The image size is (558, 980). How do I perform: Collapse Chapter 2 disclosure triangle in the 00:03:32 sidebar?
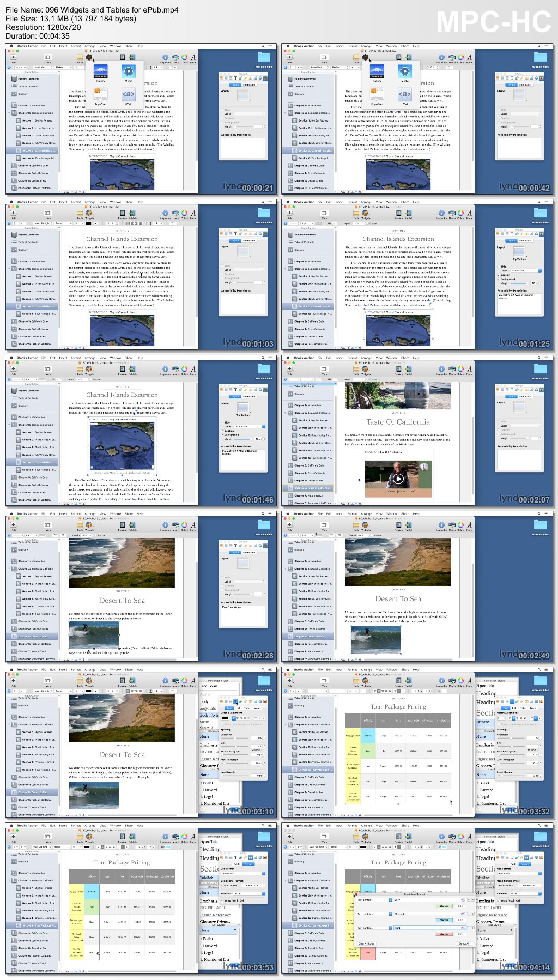coord(285,724)
